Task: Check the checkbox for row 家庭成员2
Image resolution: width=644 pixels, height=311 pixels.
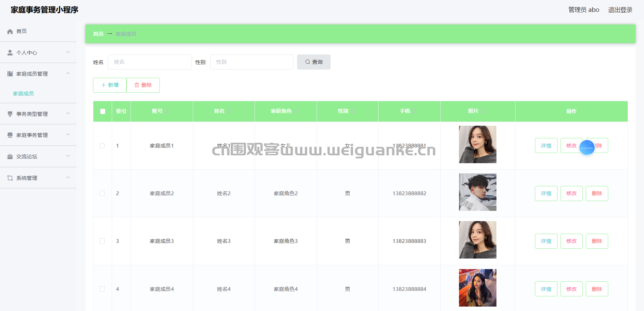Action: 102,193
